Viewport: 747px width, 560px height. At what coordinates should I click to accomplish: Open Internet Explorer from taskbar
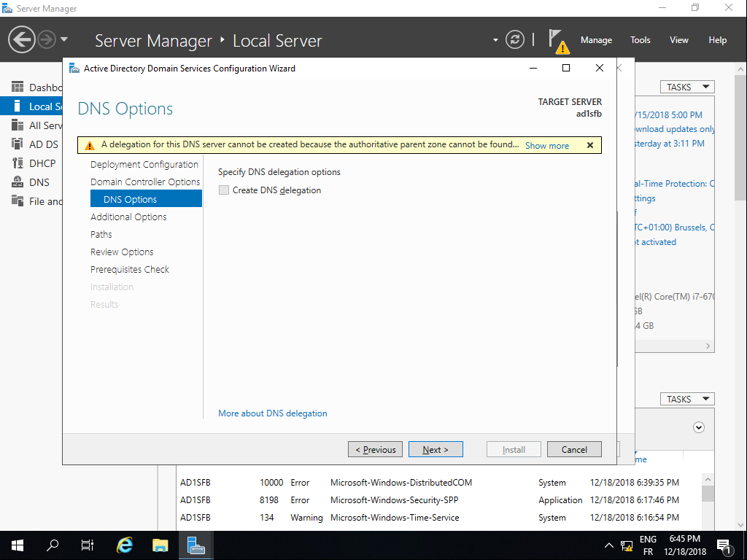[125, 545]
